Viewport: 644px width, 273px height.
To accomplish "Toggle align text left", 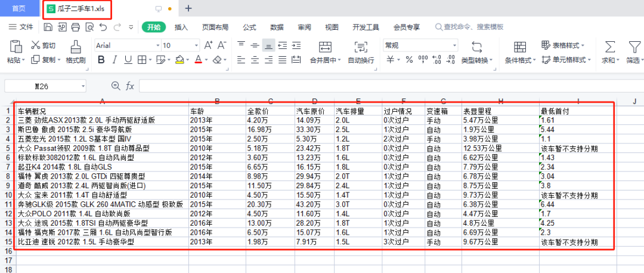I will pyautogui.click(x=241, y=60).
